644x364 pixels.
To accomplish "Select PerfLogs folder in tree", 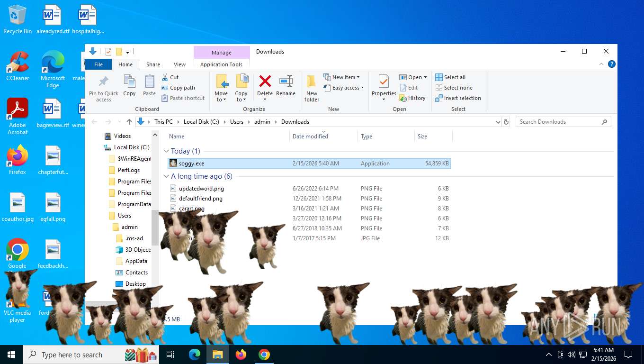I will click(128, 170).
